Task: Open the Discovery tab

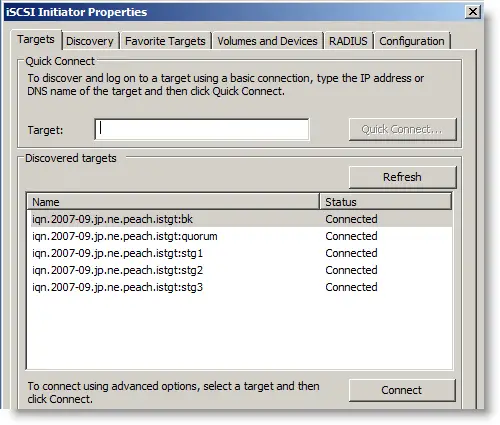Action: [x=90, y=41]
